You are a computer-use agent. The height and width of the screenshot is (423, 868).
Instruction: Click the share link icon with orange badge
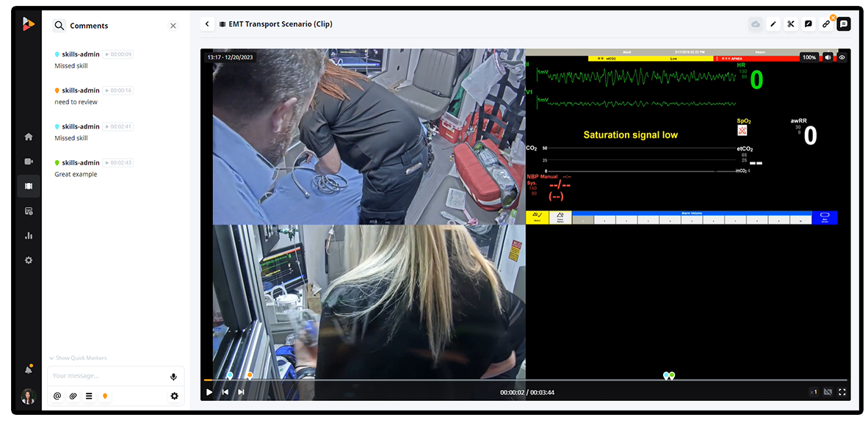(x=827, y=23)
